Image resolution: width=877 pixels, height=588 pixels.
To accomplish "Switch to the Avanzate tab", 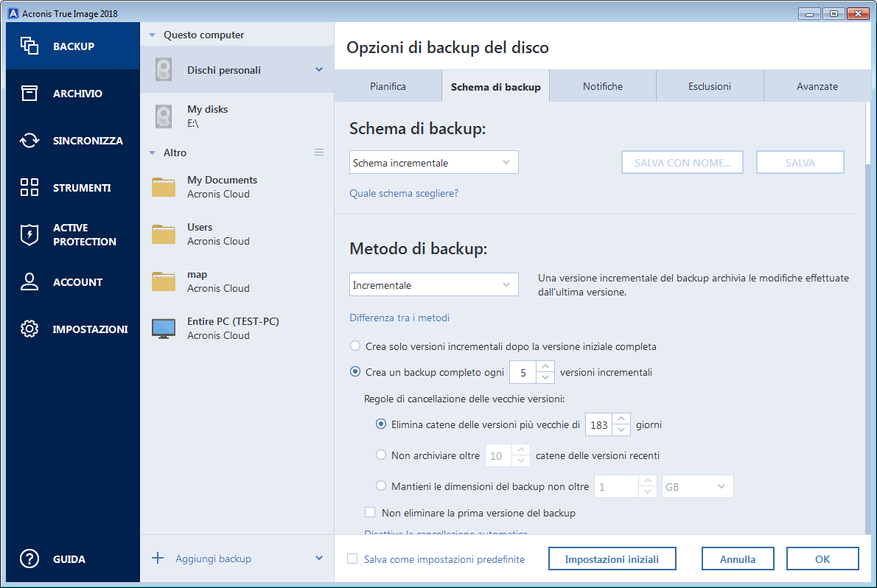I will (x=817, y=86).
